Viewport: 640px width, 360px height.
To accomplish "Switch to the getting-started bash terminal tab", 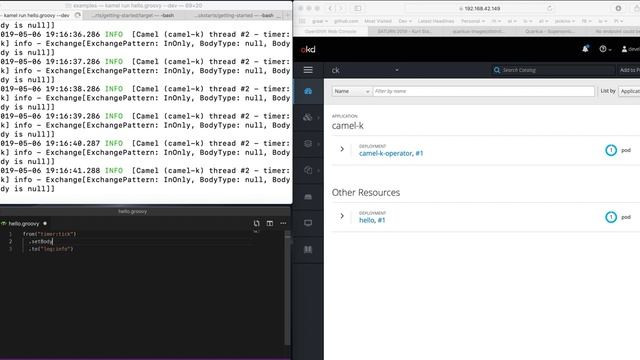I will tap(233, 15).
